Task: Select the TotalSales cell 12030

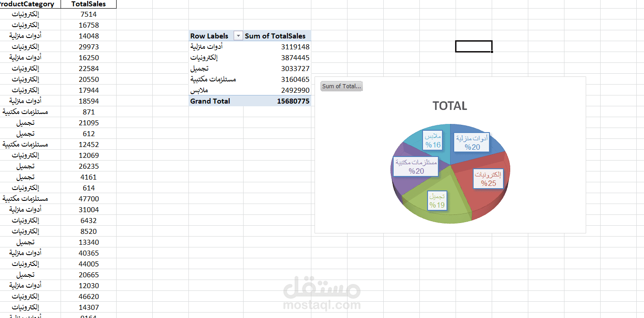Action: point(89,285)
